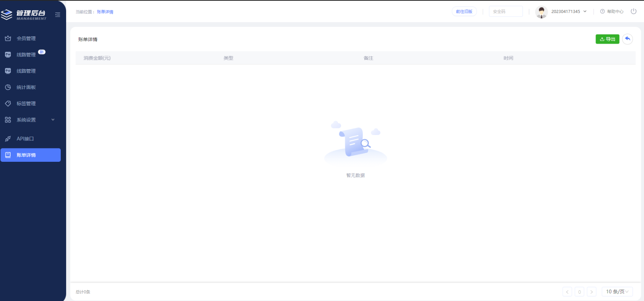Click the API接口 plug icon
The height and width of the screenshot is (301, 644).
click(8, 139)
